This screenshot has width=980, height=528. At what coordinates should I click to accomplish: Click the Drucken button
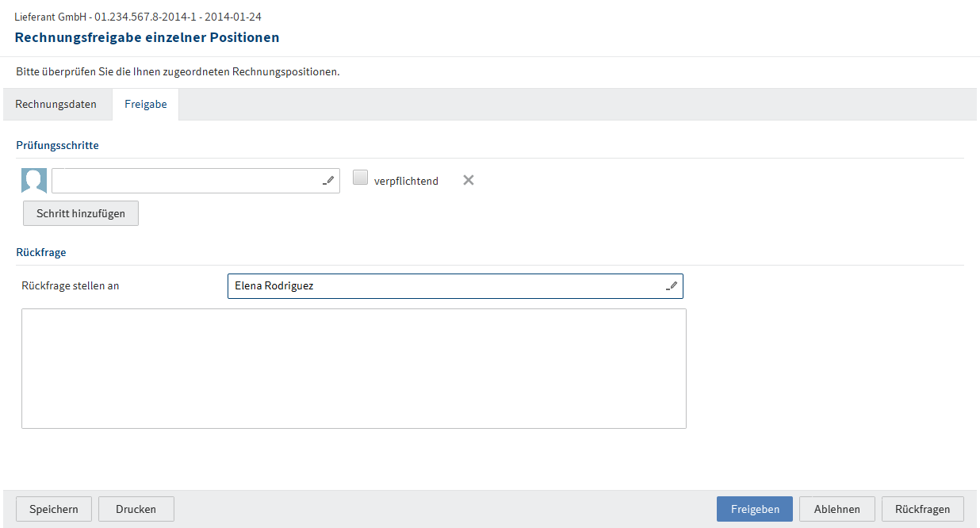(136, 509)
